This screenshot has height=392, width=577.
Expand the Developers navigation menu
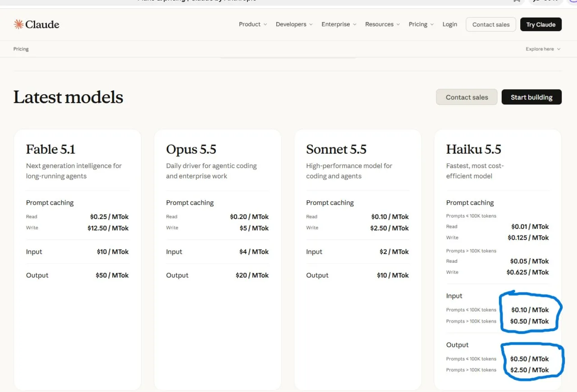294,24
